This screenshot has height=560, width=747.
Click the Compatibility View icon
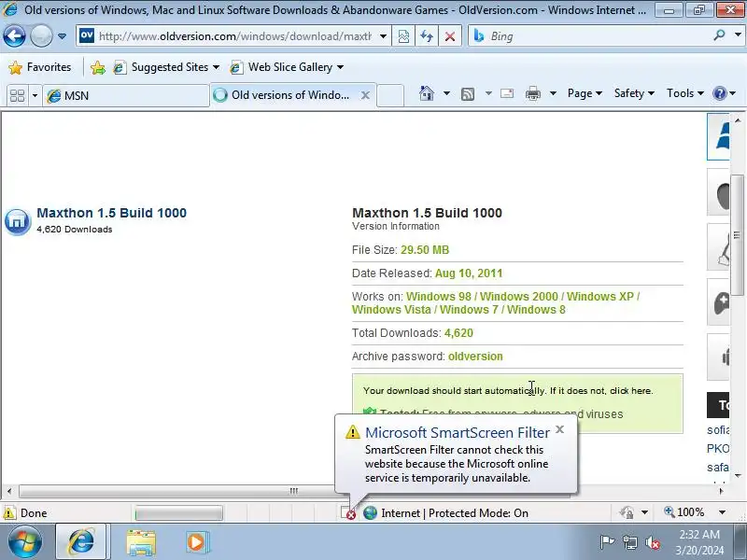tap(403, 36)
